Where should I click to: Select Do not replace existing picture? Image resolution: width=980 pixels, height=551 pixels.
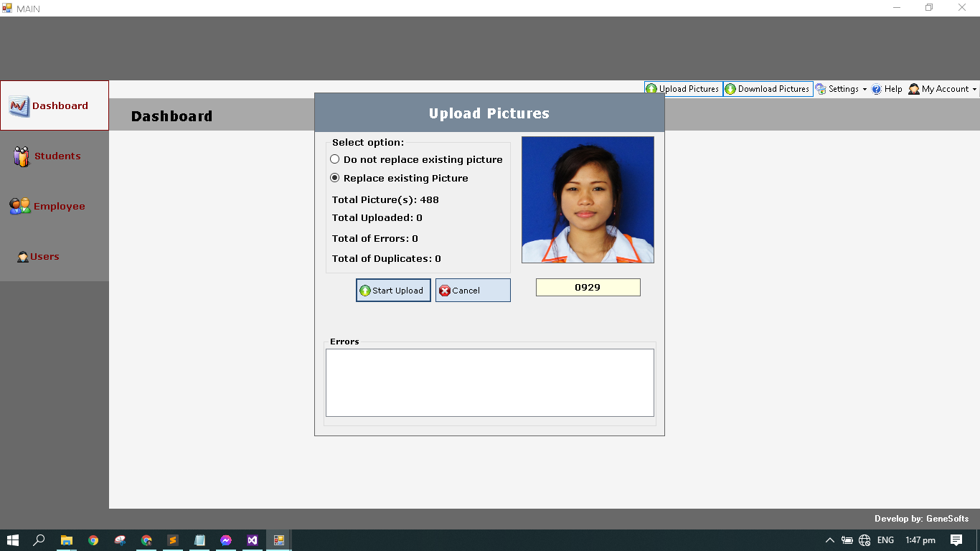click(335, 159)
